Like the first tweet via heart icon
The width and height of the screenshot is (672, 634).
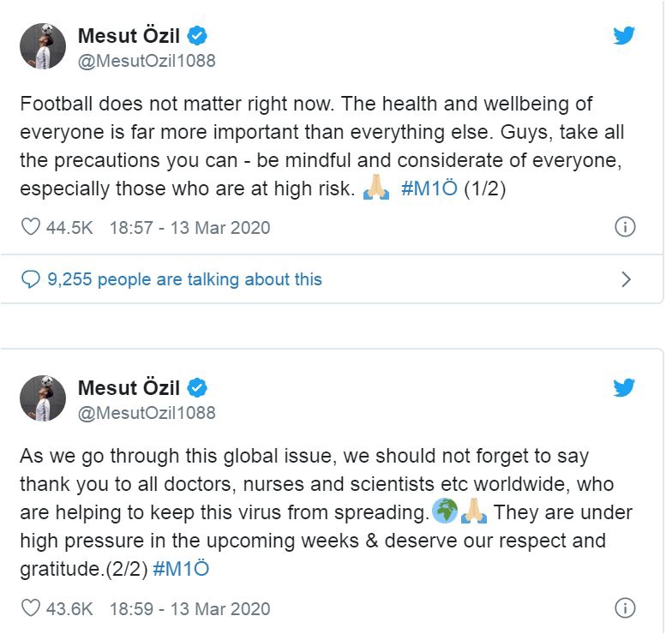point(31,227)
